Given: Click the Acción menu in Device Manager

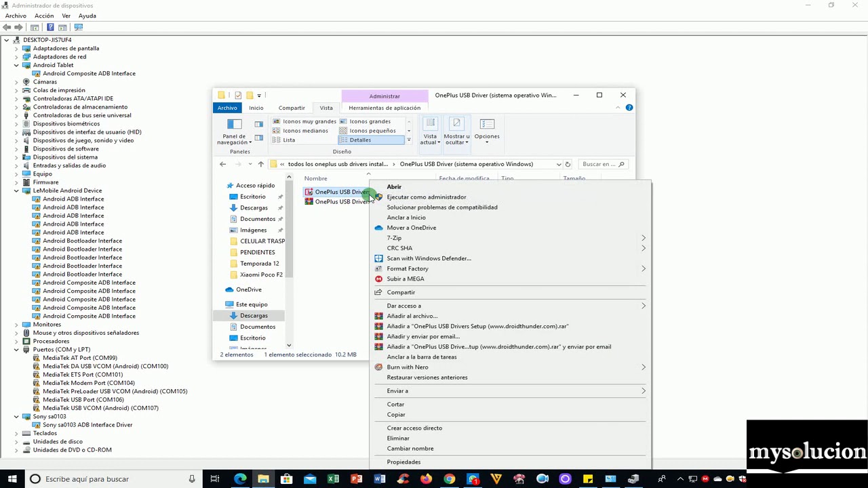Looking at the screenshot, I should pos(44,16).
